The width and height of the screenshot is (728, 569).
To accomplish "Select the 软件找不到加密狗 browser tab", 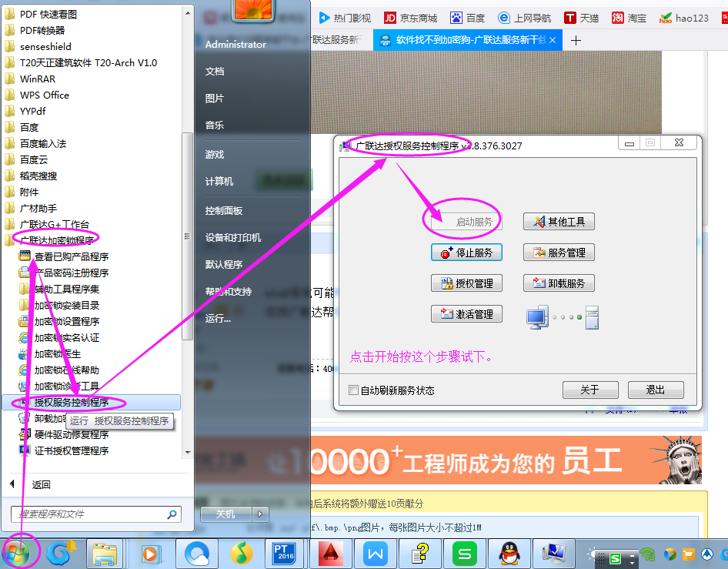I will tap(468, 40).
